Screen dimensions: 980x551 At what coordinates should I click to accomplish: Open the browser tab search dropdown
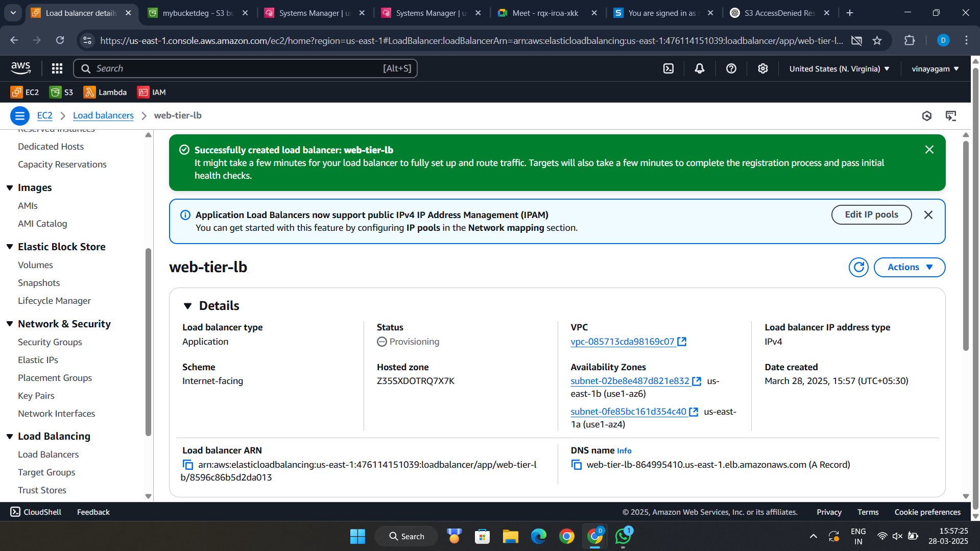(x=13, y=13)
